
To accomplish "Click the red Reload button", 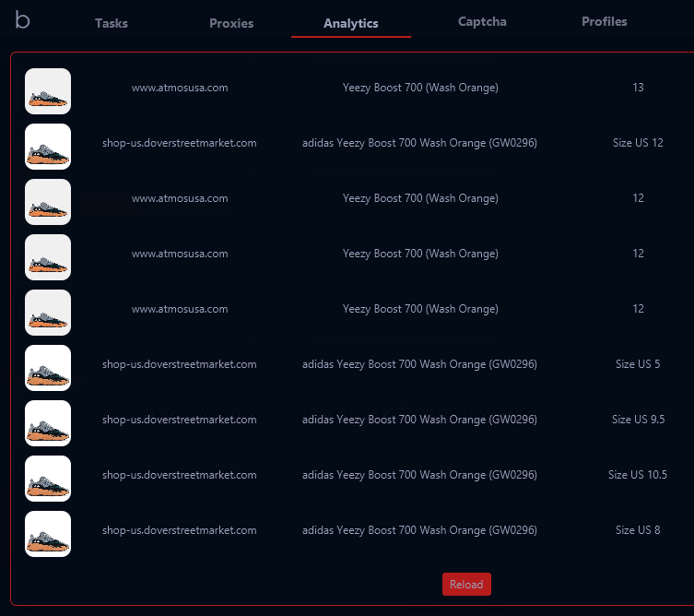I will tap(466, 584).
